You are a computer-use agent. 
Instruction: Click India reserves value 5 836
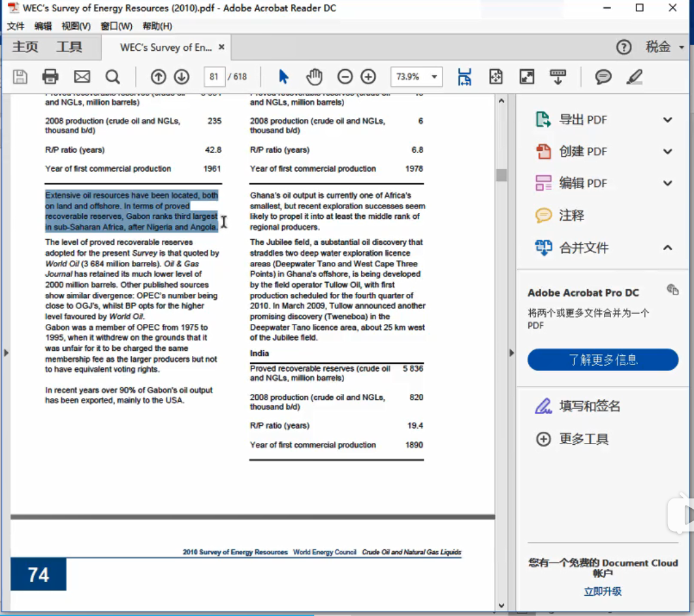pos(413,368)
